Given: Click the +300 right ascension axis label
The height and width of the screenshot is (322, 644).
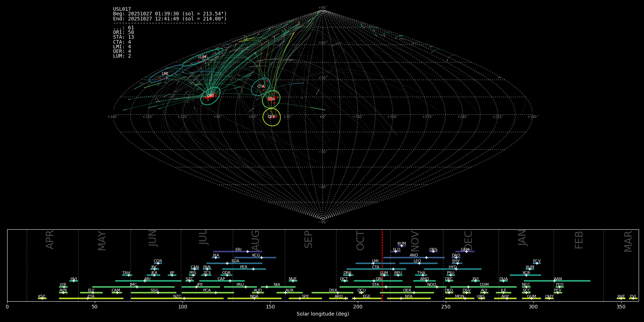Looking at the screenshot, I should click(392, 117).
